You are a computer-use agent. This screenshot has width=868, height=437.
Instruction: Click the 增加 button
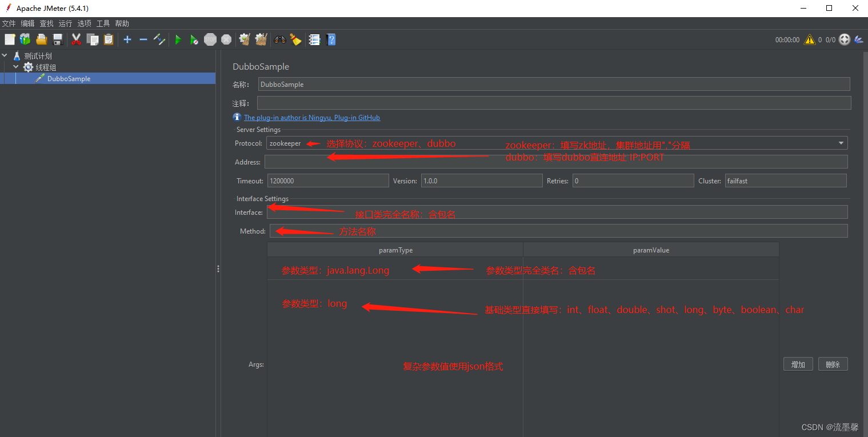pyautogui.click(x=798, y=364)
